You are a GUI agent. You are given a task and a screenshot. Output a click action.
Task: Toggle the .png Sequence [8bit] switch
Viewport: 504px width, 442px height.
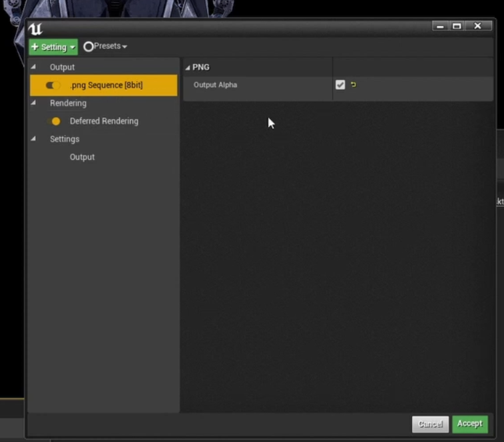[x=53, y=85]
